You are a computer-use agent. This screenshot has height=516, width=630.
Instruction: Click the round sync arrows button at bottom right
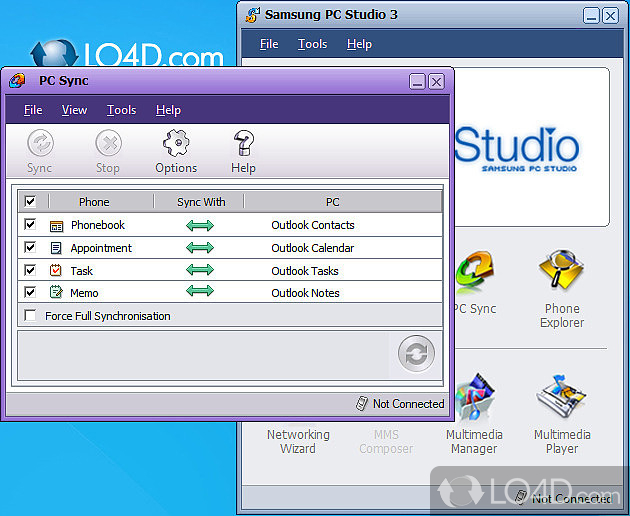(415, 355)
